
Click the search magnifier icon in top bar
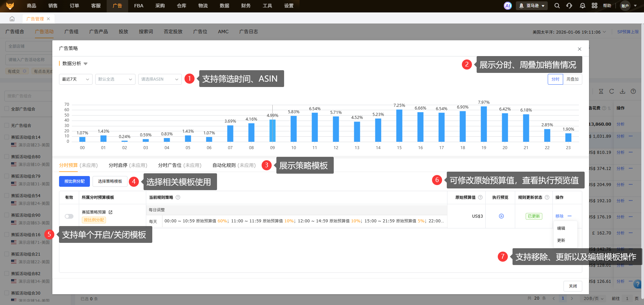557,6
